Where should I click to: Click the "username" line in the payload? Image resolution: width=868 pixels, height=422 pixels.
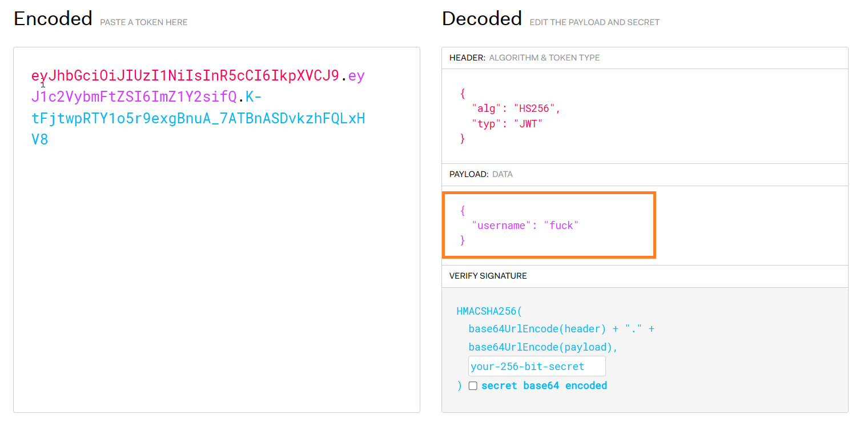coord(525,226)
